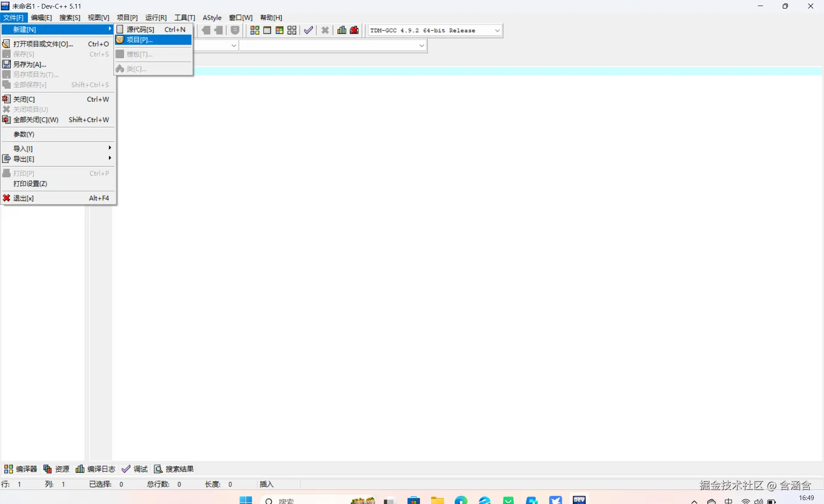Open 打印设置(Z) menu entry
Screen dimensions: 824x504
(58, 184)
